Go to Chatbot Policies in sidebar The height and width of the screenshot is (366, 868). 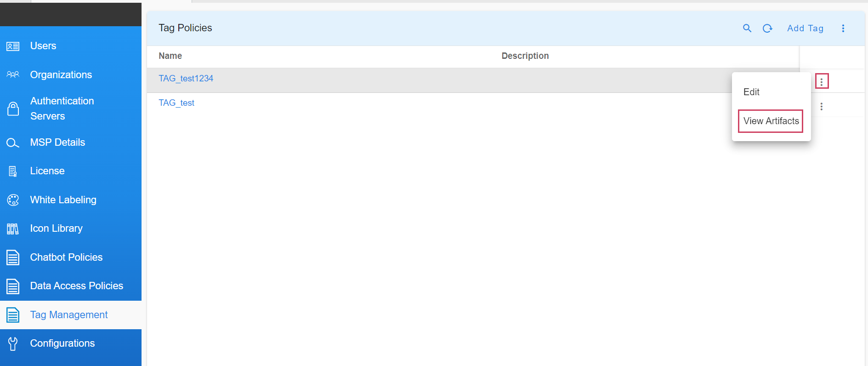[66, 257]
